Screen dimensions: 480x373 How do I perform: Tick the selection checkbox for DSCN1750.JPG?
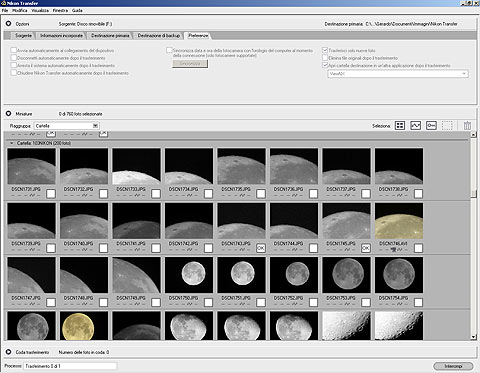tap(208, 302)
